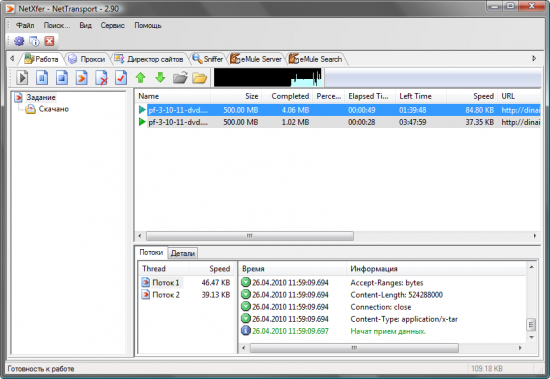
Task: Click the log pane horizontal scrollbar thumb
Action: coord(354,348)
